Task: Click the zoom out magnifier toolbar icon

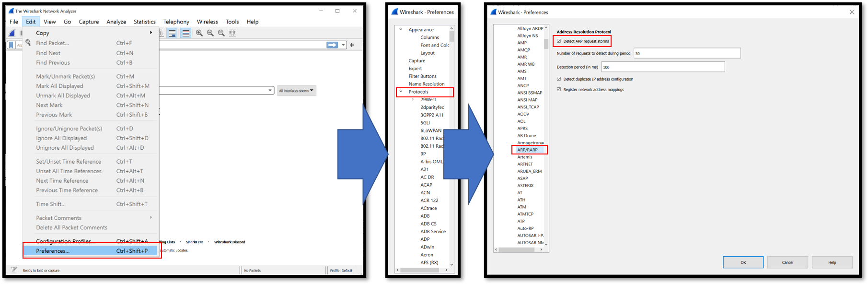Action: coord(210,33)
